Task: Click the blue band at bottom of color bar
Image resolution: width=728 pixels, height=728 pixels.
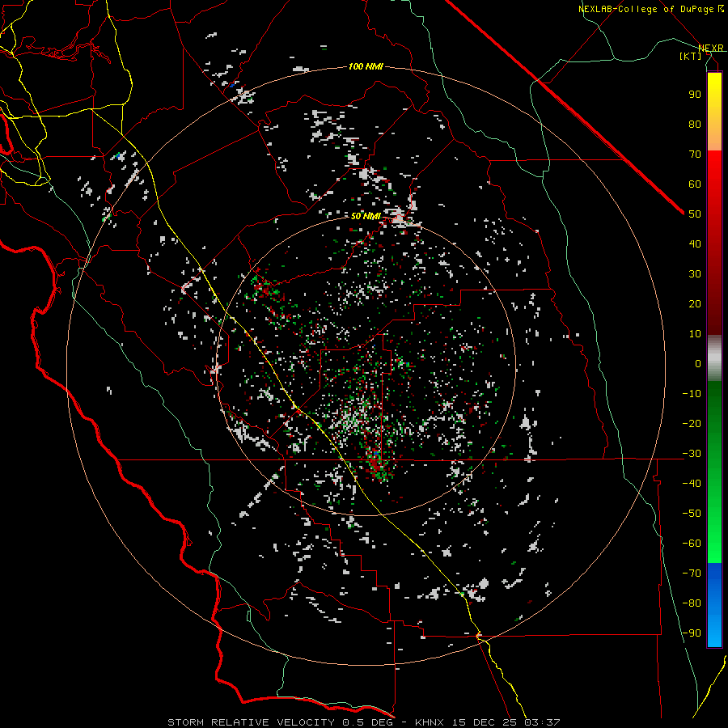Action: point(714,604)
